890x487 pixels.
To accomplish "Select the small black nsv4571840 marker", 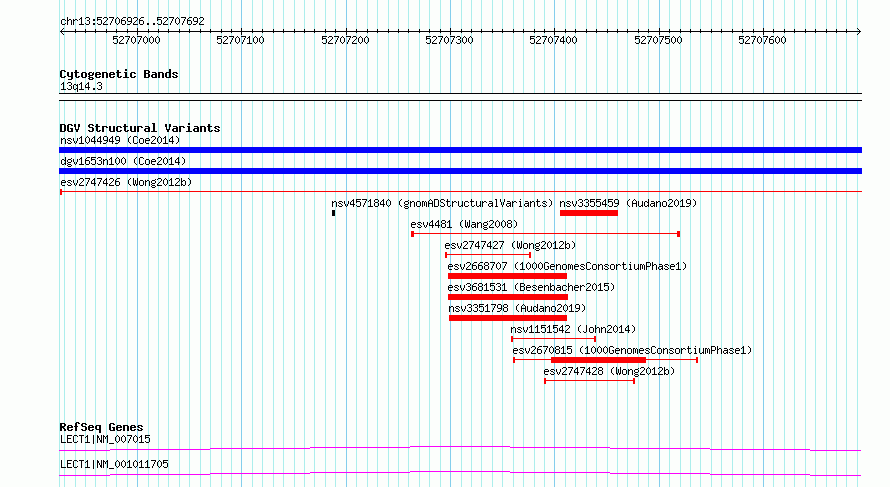I will coord(334,213).
